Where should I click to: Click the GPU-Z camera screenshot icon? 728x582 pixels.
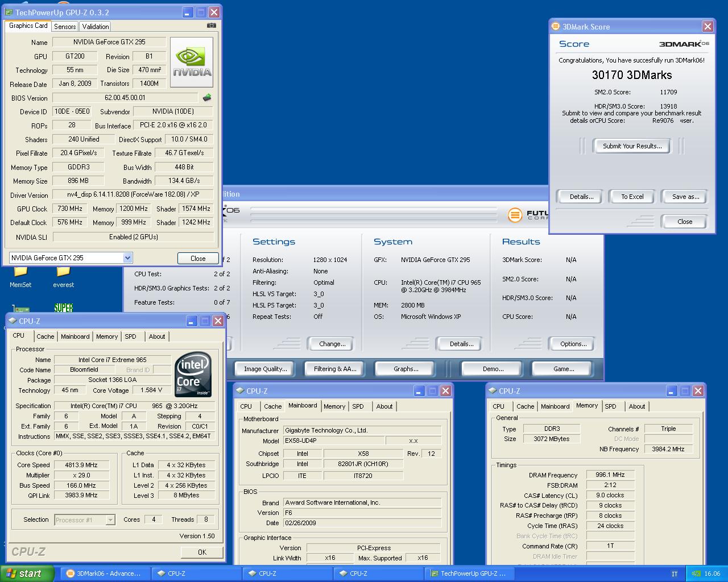coord(212,26)
